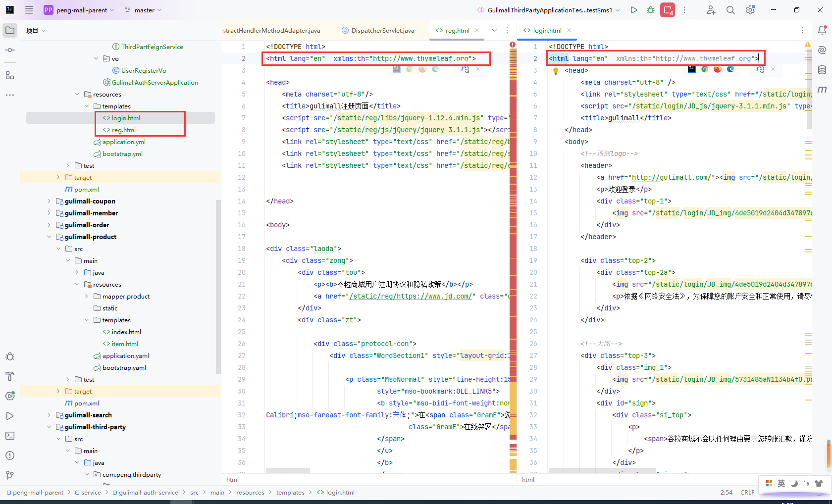Switch to stractHandlerMethodAdapter.java tab
Viewport: 832px width, 504px height.
272,30
